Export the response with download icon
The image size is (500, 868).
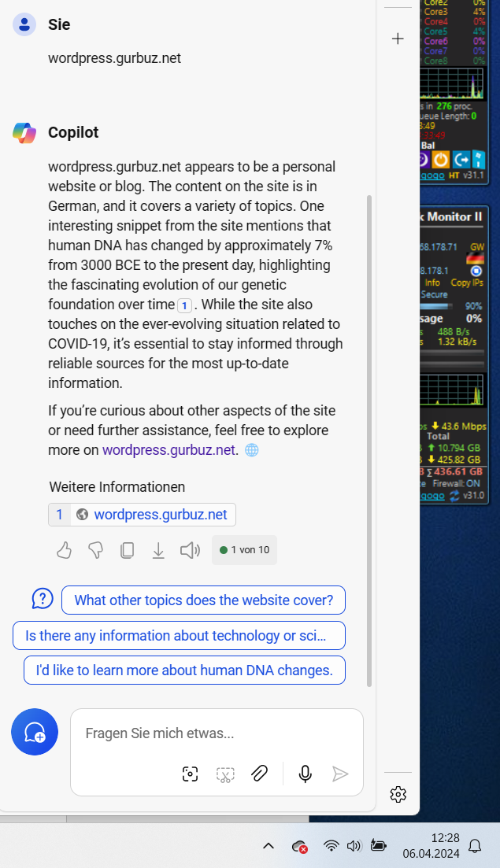click(158, 550)
